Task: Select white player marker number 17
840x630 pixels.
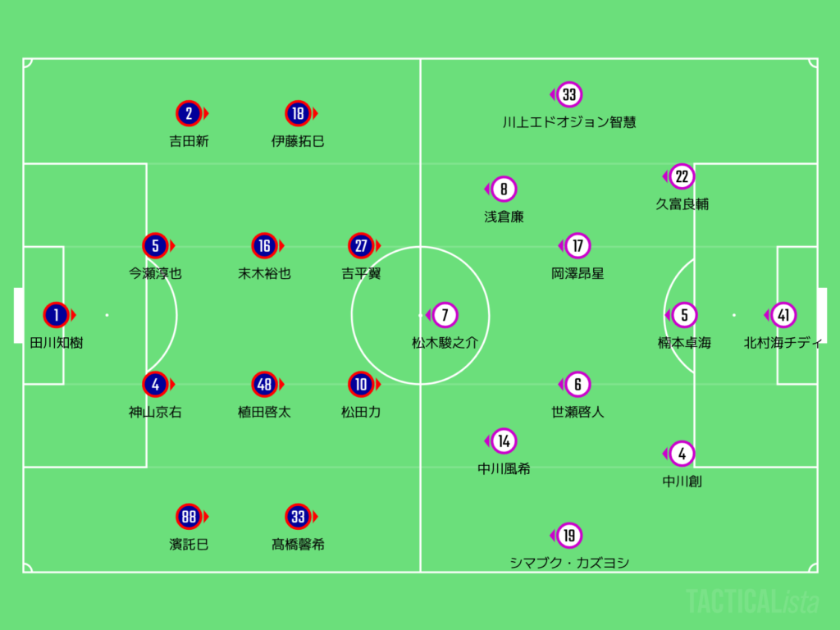Action: tap(577, 245)
